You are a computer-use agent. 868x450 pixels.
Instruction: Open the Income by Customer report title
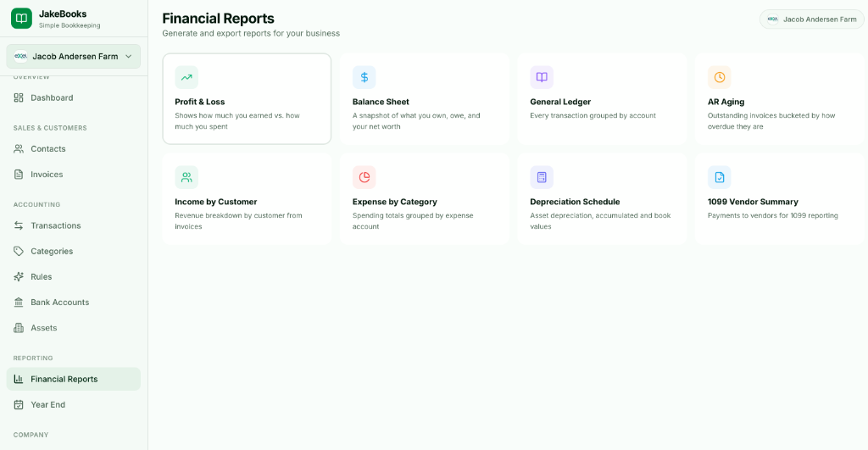coord(216,202)
